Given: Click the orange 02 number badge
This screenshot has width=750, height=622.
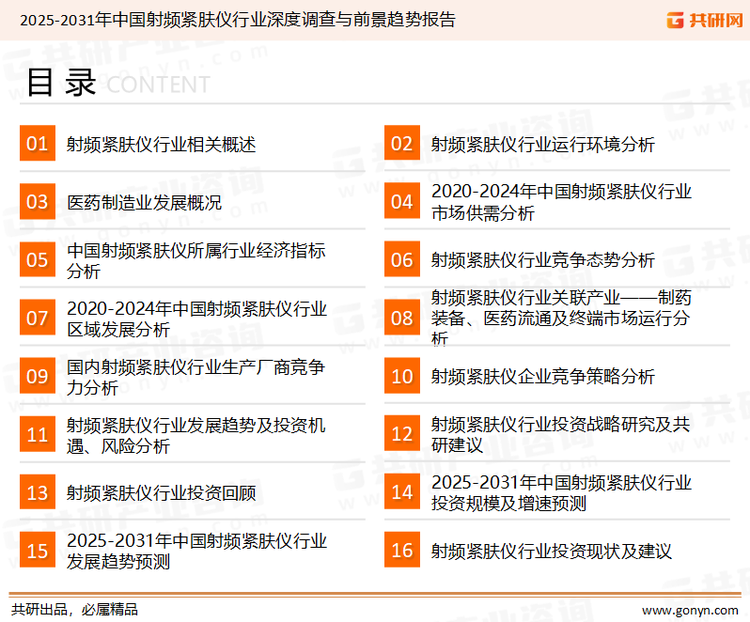Looking at the screenshot, I should click(x=402, y=144).
